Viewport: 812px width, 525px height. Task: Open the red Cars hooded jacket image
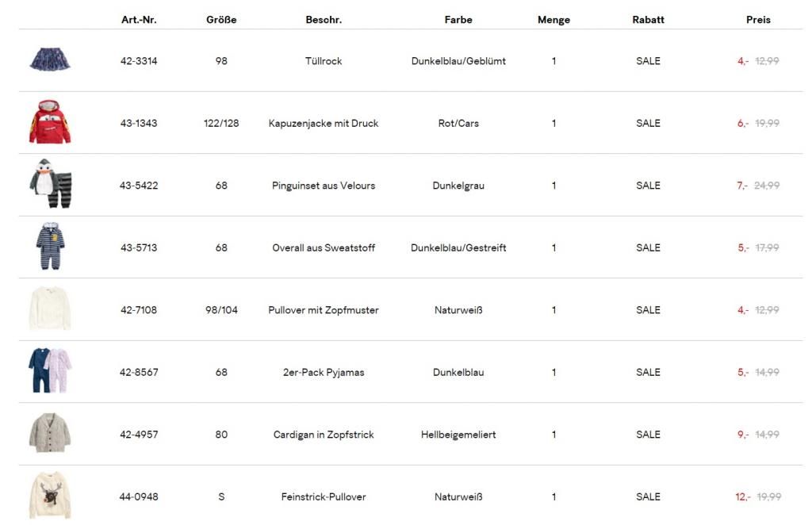click(x=50, y=122)
